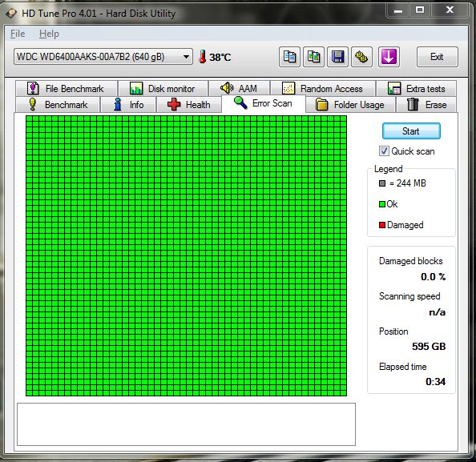Switch to the Random Access tab

tap(323, 89)
